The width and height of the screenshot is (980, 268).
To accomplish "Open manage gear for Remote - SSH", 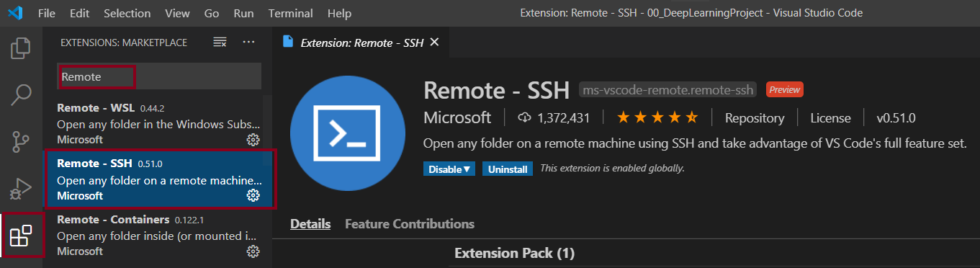I will (x=253, y=195).
